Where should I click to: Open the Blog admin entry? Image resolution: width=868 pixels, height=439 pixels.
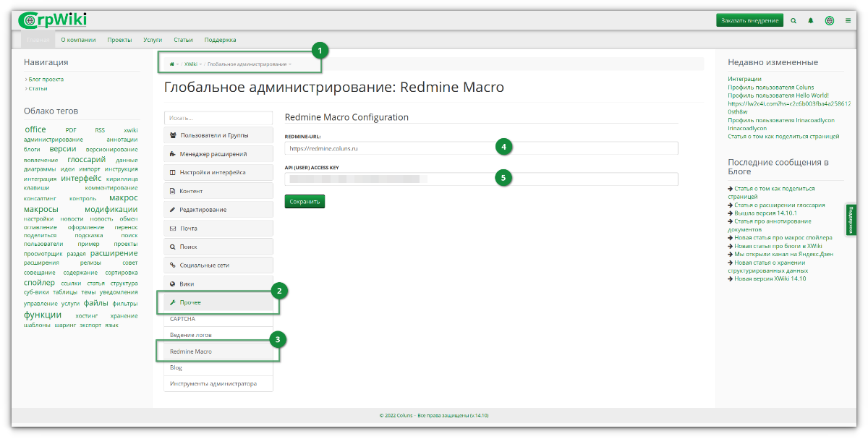218,367
